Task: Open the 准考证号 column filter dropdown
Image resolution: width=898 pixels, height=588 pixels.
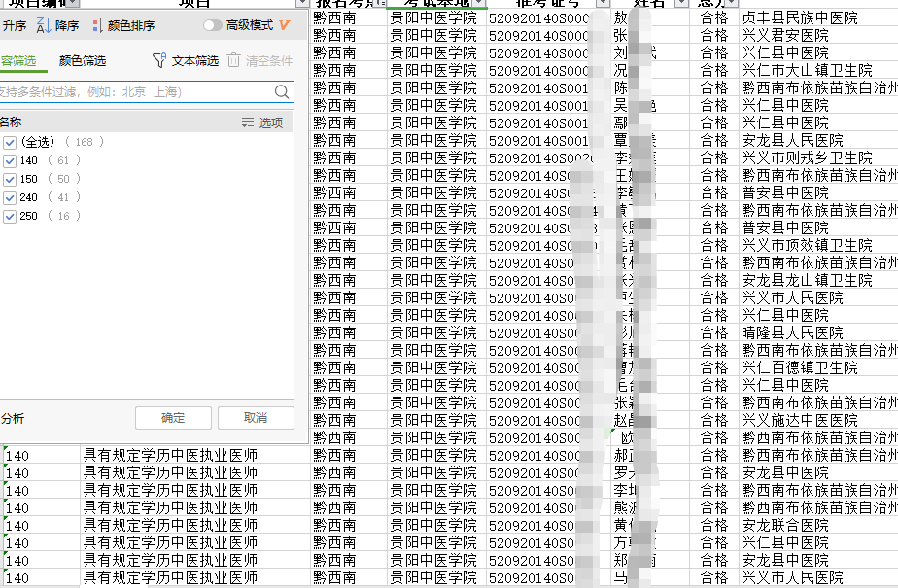Action: tap(602, 5)
